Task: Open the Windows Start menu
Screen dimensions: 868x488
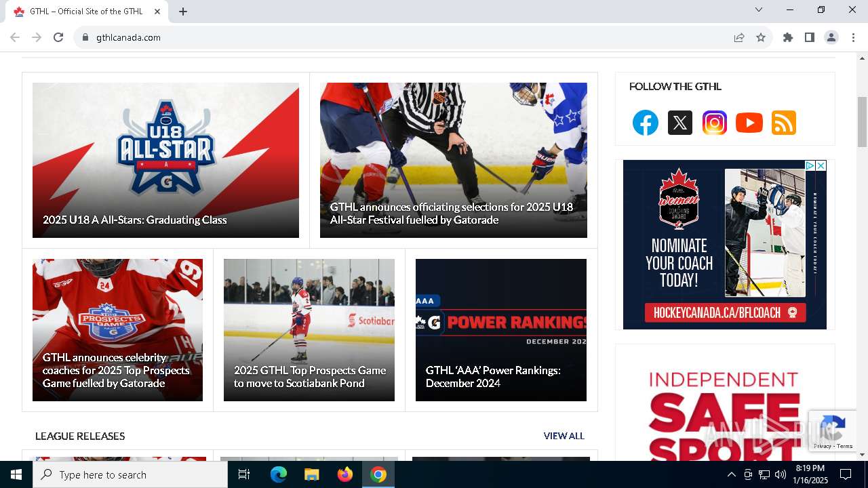Action: click(x=16, y=474)
